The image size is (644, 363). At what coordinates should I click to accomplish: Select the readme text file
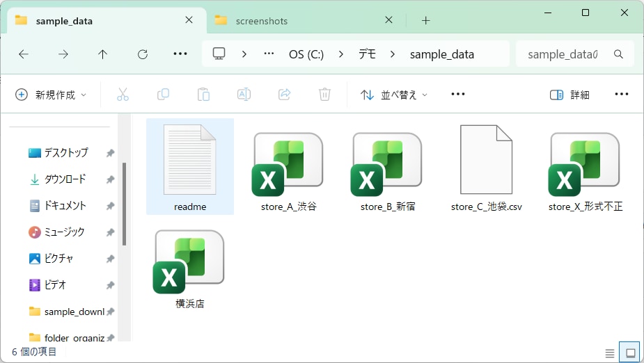(190, 168)
